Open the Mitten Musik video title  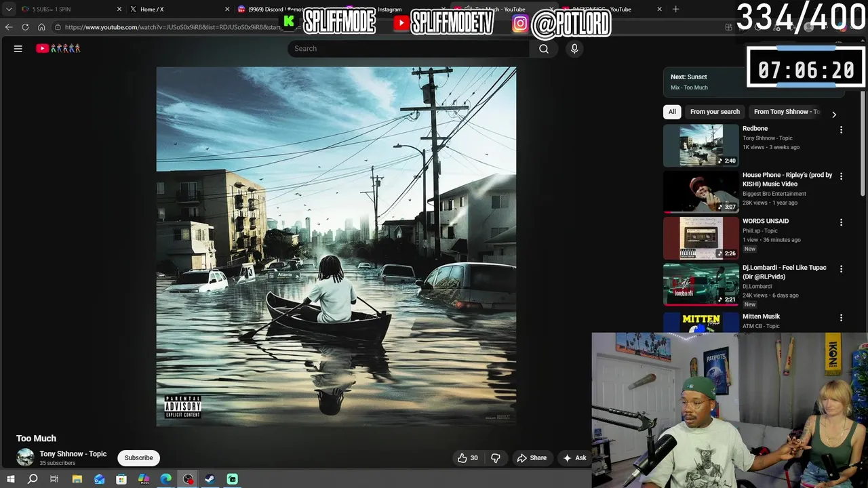[761, 317]
